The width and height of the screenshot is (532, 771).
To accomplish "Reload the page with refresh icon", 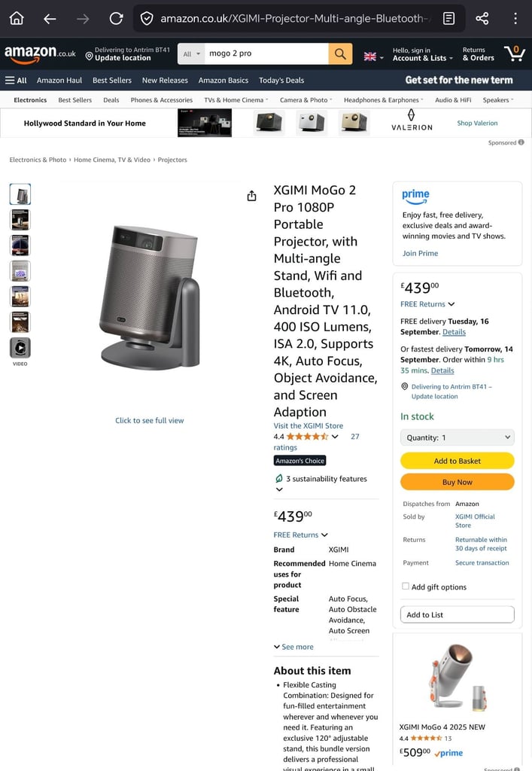I will pyautogui.click(x=116, y=19).
